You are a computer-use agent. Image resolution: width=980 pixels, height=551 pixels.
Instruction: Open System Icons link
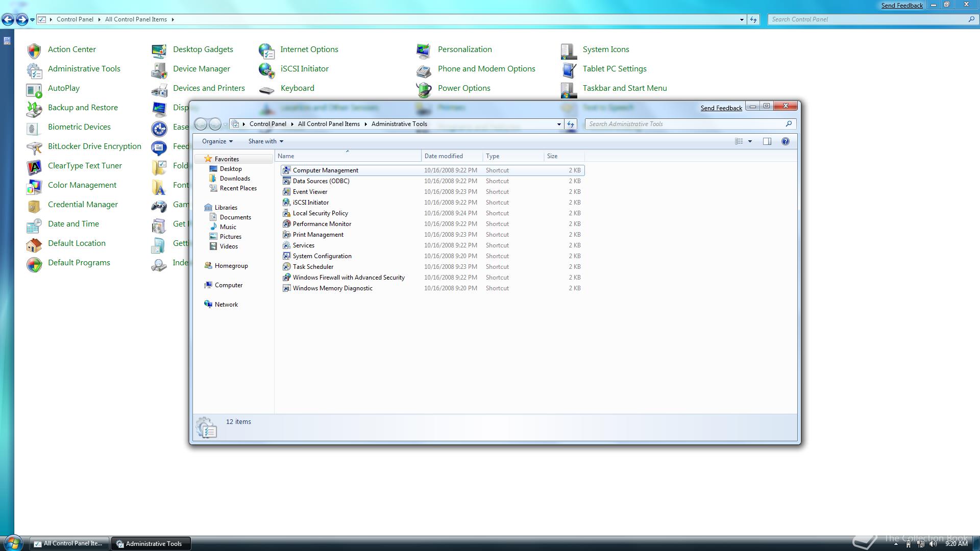click(x=606, y=49)
